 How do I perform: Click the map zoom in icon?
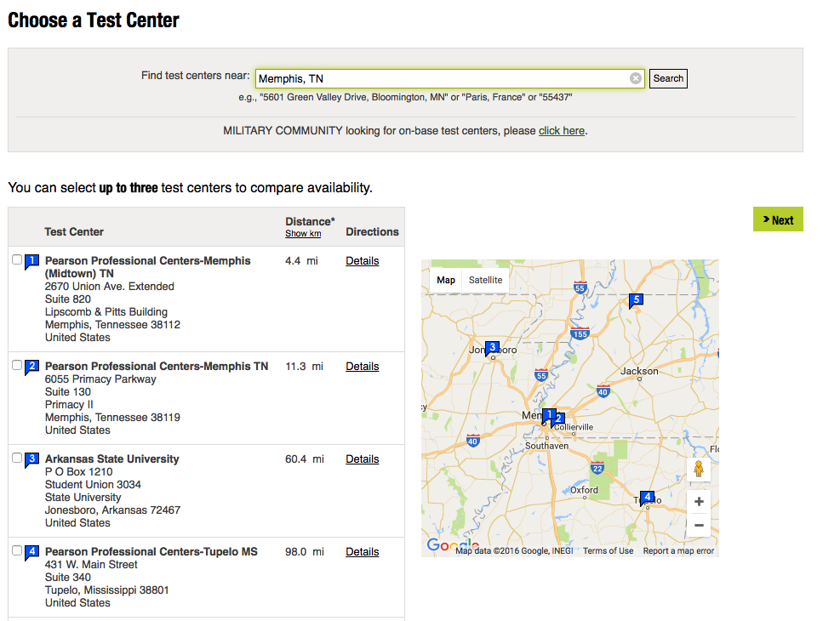[x=698, y=501]
